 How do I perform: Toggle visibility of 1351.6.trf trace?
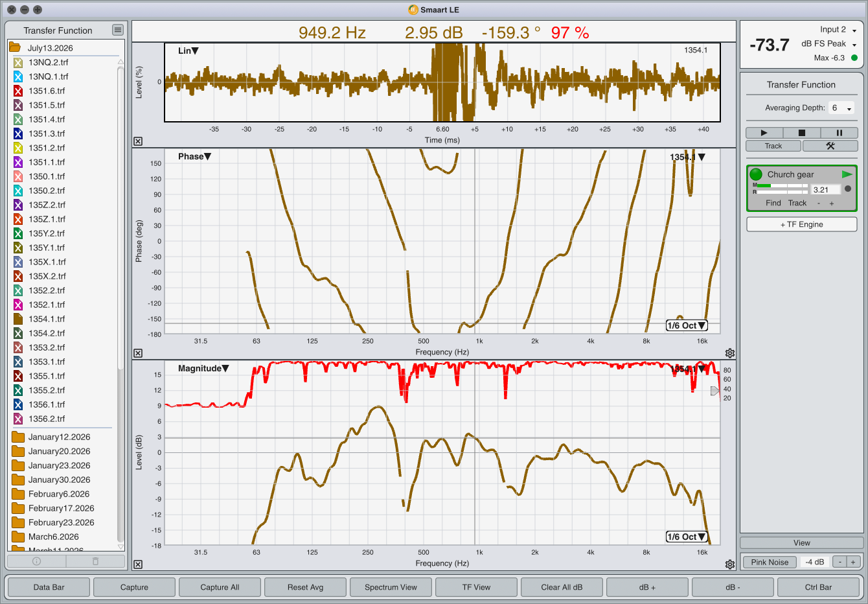click(18, 91)
